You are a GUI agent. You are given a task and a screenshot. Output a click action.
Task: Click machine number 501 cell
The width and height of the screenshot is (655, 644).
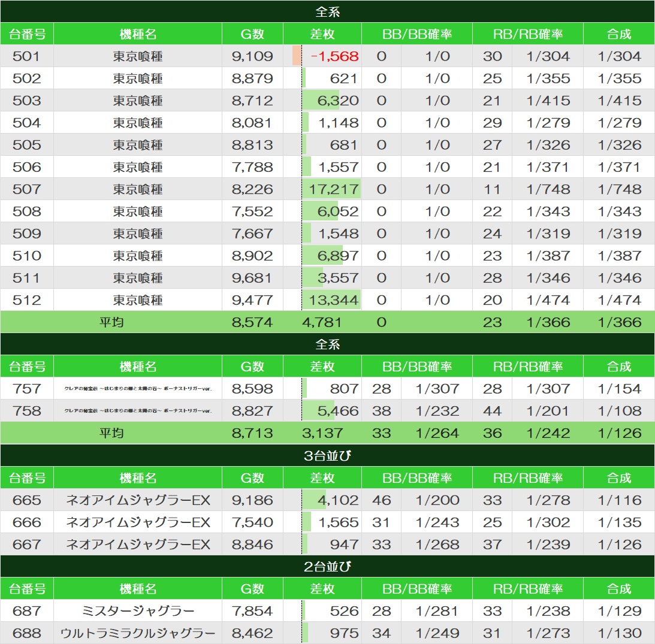coord(27,56)
